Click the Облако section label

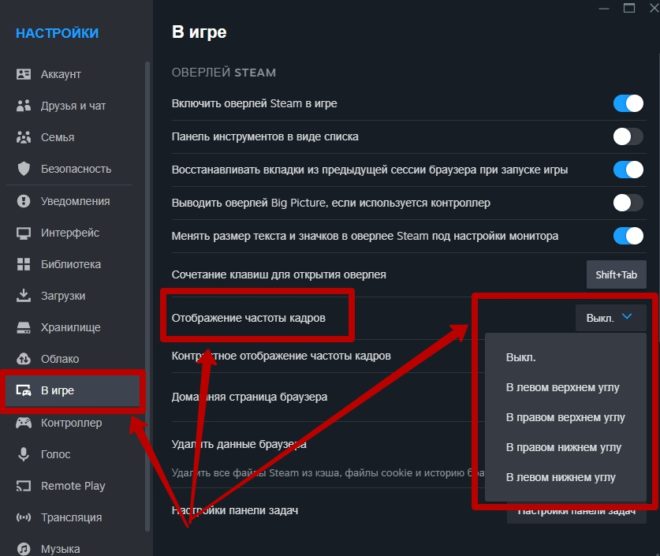coord(60,359)
